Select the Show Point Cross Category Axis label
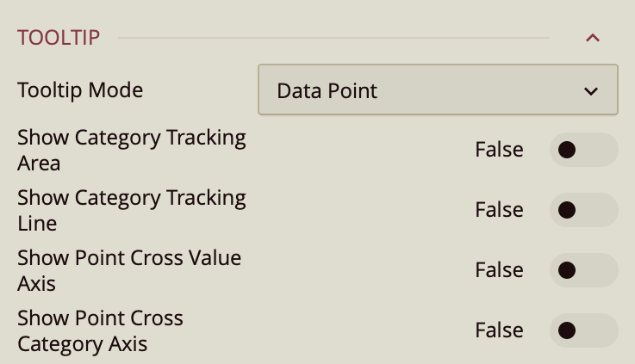 point(100,330)
